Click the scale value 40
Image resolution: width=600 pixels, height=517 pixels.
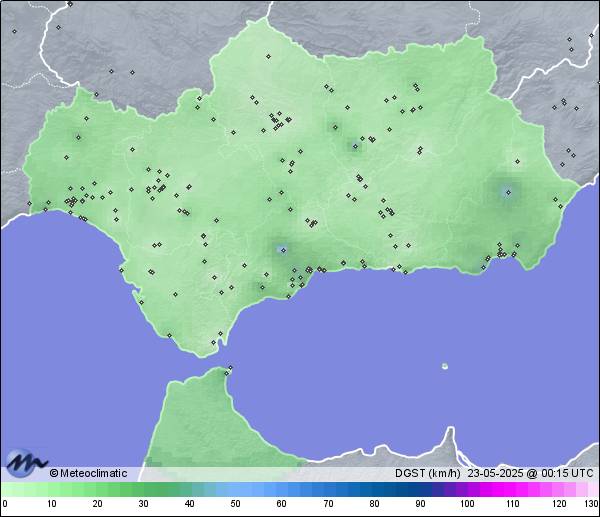(x=189, y=504)
